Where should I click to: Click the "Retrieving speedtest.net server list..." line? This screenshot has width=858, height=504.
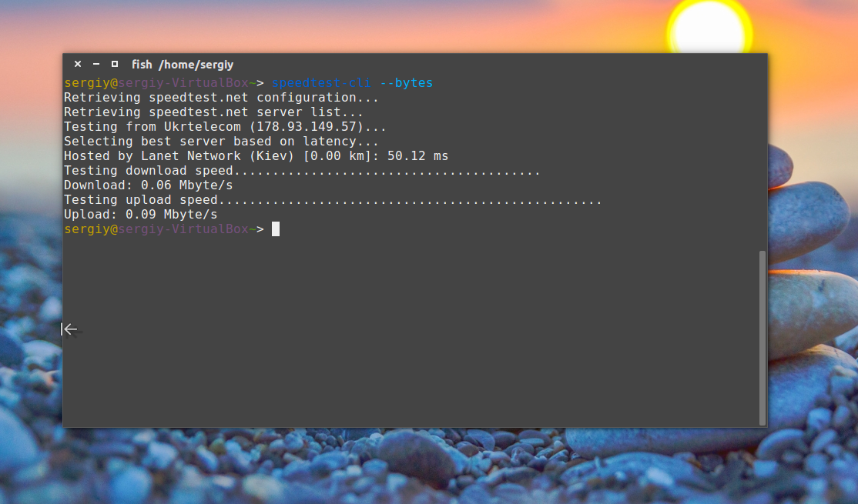pyautogui.click(x=213, y=112)
